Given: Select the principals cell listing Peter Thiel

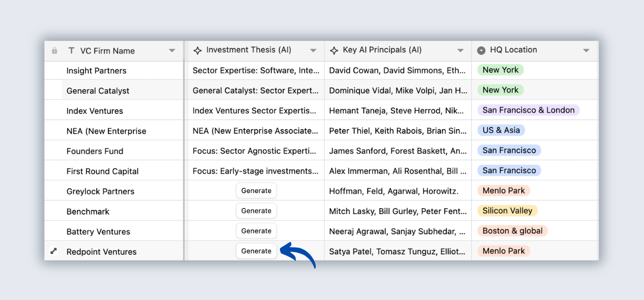Looking at the screenshot, I should pos(398,131).
